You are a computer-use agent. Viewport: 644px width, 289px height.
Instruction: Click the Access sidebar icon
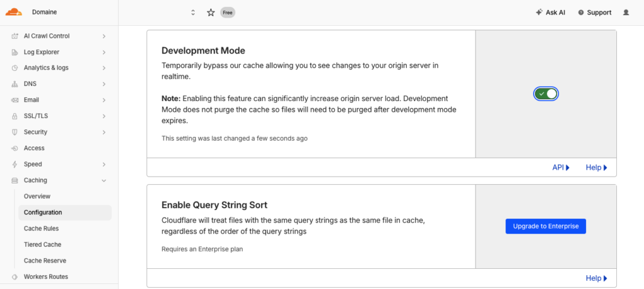(x=15, y=148)
